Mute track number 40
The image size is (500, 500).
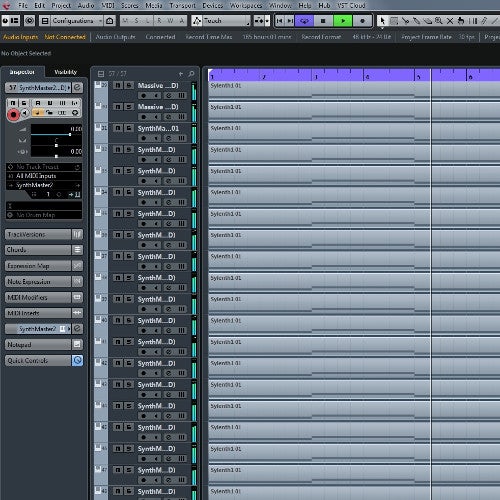(118, 320)
